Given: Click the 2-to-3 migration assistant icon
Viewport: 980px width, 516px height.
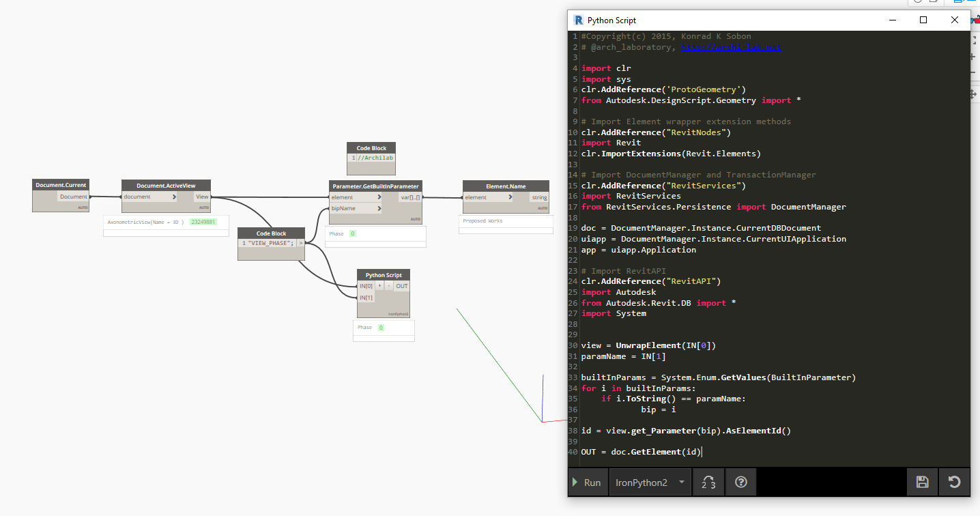Looking at the screenshot, I should pyautogui.click(x=708, y=483).
